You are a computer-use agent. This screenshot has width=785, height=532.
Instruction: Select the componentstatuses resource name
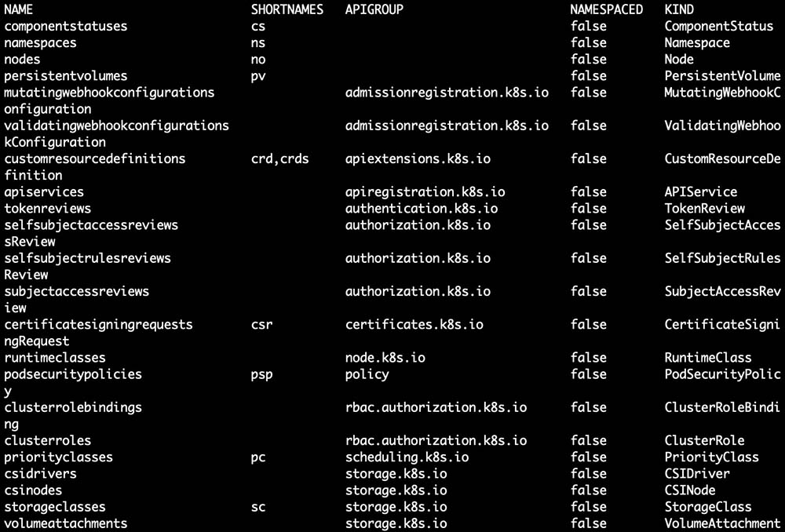[65, 26]
